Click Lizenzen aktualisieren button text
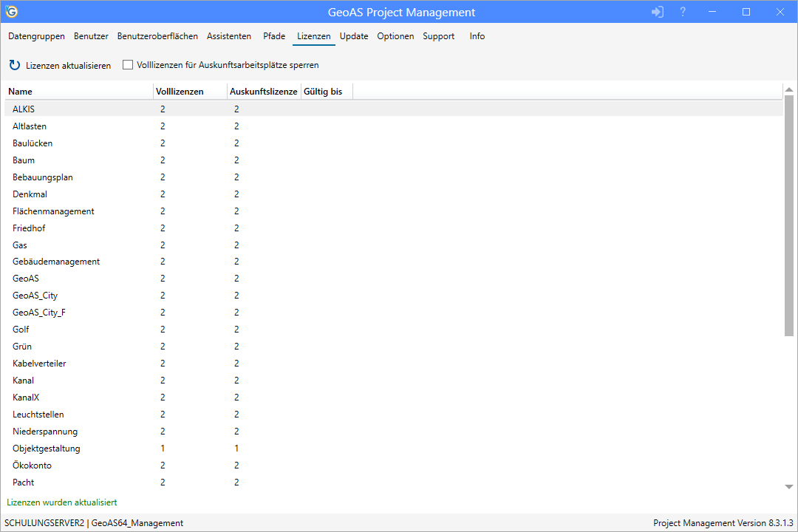The width and height of the screenshot is (798, 532). point(68,66)
